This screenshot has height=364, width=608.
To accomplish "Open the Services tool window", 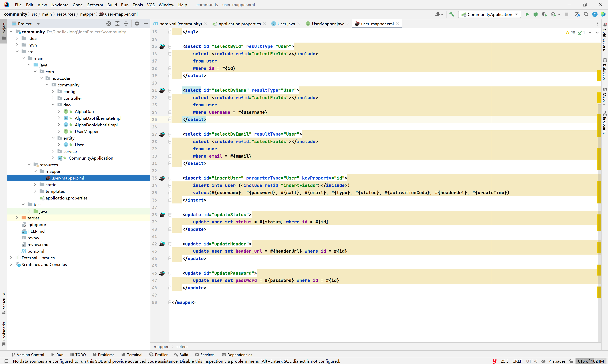I will pyautogui.click(x=205, y=355).
